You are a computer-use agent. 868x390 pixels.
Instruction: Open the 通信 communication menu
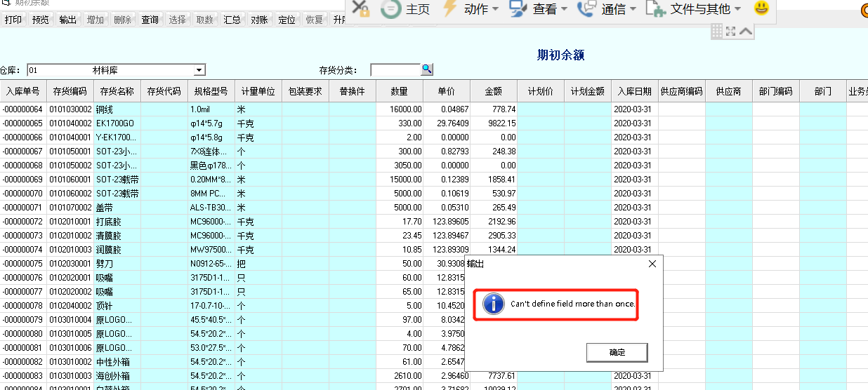[x=607, y=9]
